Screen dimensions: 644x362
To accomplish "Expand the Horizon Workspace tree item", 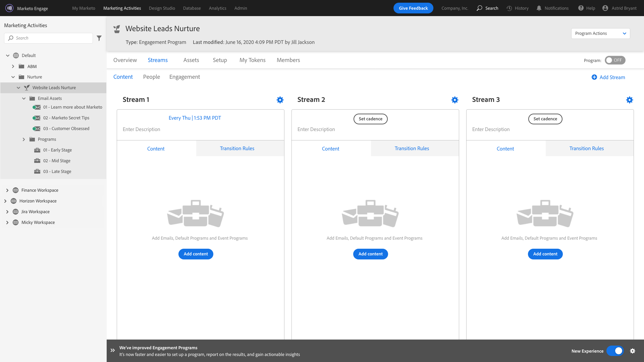I will point(6,201).
